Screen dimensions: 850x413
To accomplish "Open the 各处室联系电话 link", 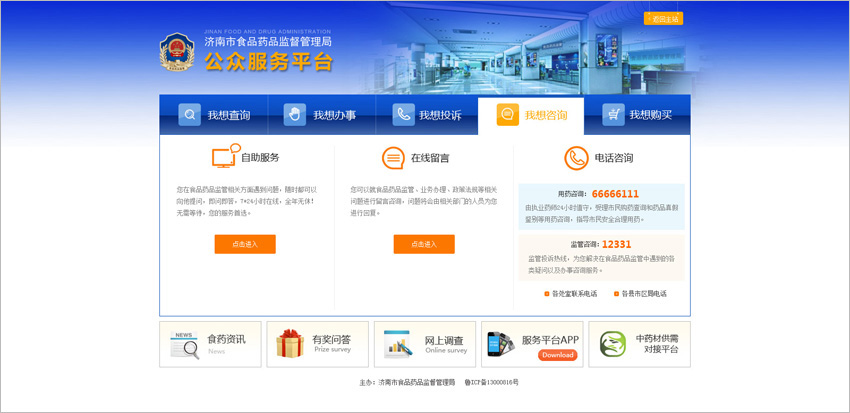I will [574, 294].
